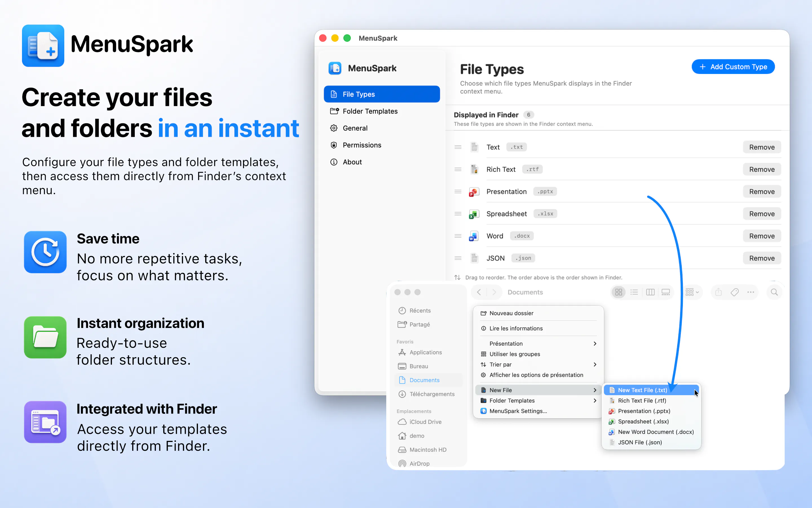
Task: Expand the New File submenu
Action: 538,390
